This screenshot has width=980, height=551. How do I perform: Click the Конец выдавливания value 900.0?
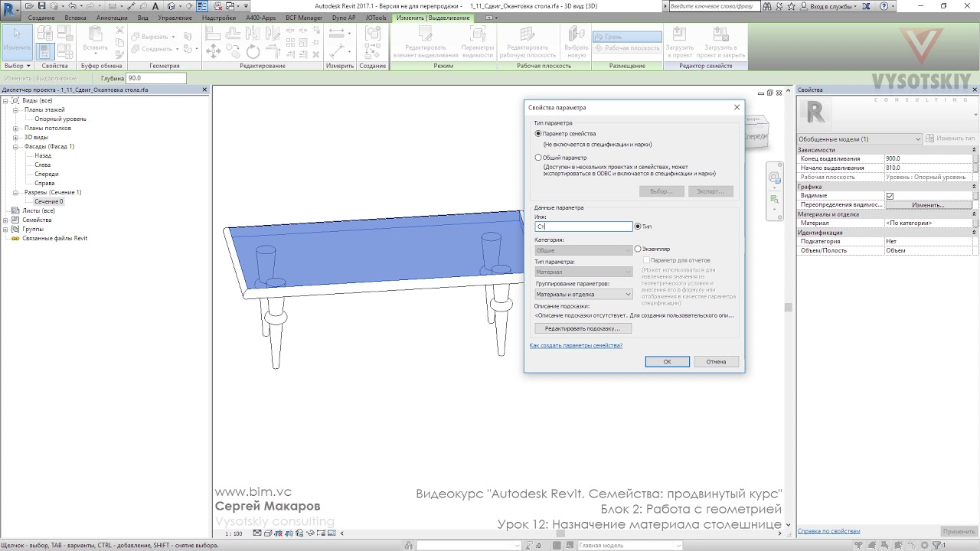[929, 158]
